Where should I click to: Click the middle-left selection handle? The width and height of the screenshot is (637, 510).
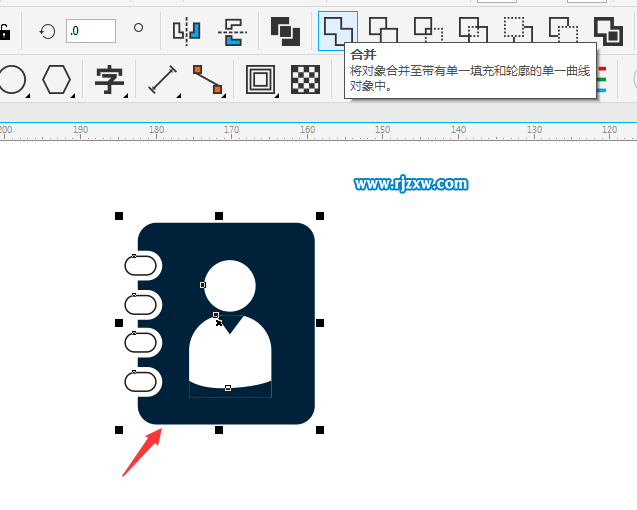point(119,323)
